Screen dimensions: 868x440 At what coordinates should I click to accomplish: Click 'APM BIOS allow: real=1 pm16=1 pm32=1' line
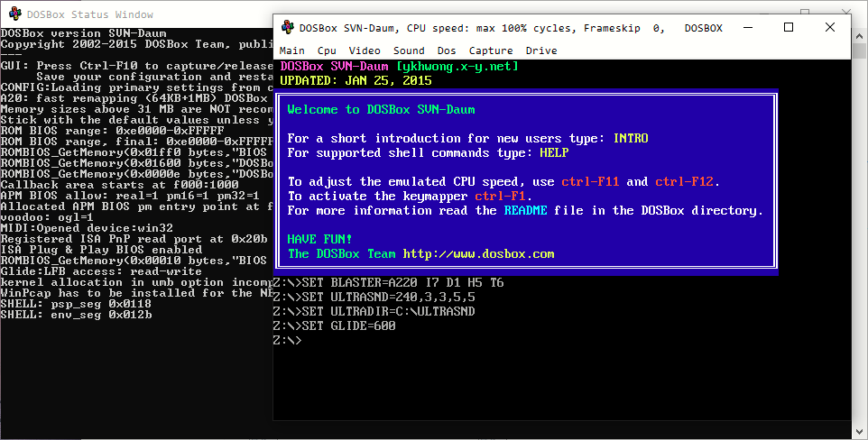pyautogui.click(x=130, y=196)
